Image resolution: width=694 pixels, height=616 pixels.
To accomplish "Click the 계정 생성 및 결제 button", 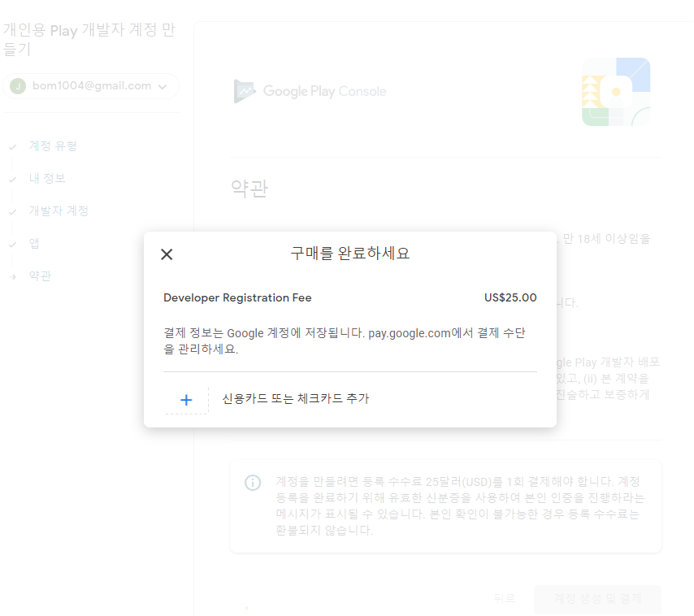I will (x=597, y=599).
